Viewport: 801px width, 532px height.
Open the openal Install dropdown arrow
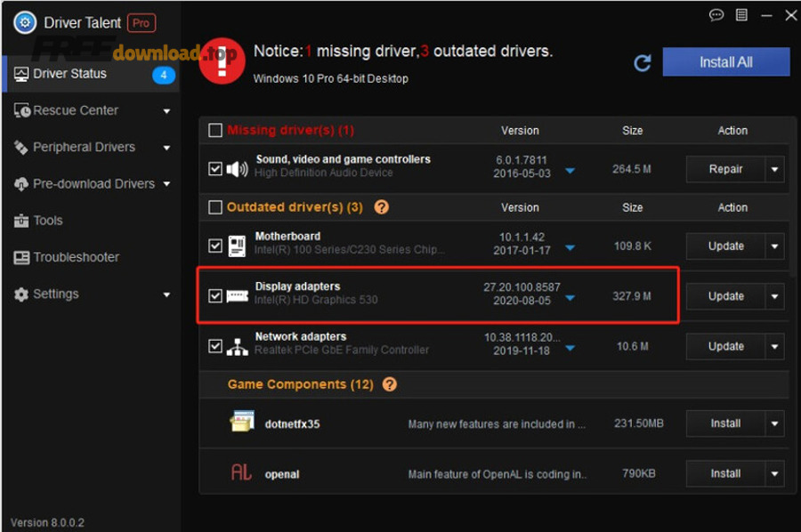pos(774,473)
